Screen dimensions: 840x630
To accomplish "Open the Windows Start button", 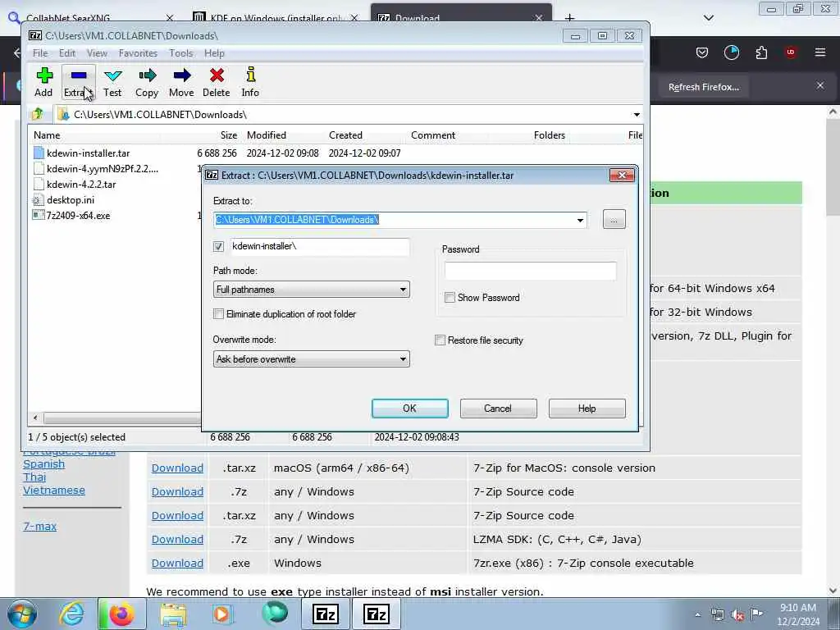I will click(22, 614).
